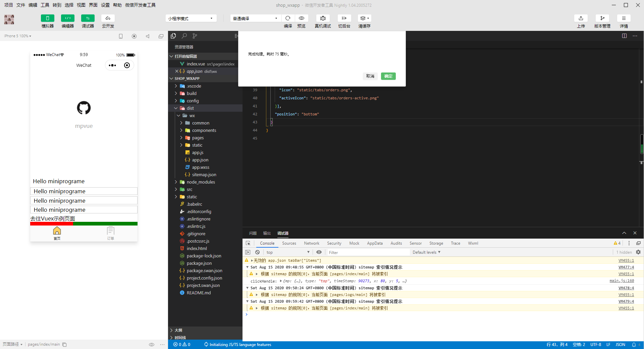This screenshot has width=644, height=349.
Task: Open project details (详情)
Action: (x=624, y=18)
